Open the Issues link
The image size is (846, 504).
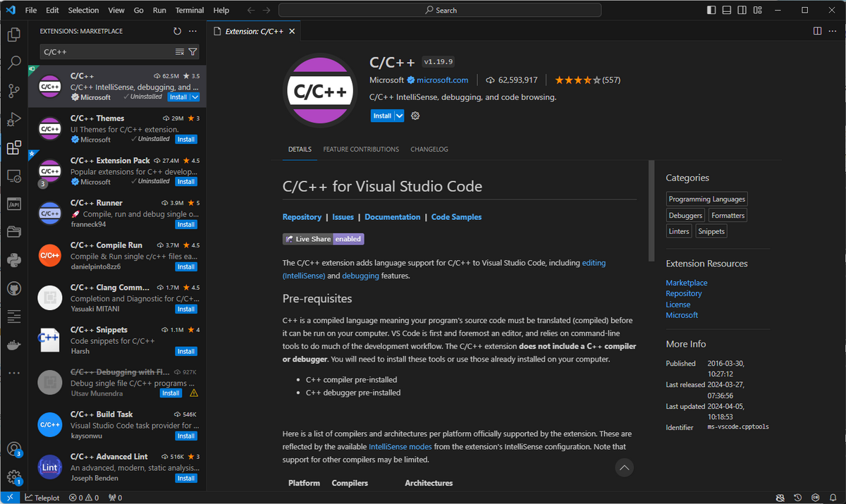(x=343, y=217)
